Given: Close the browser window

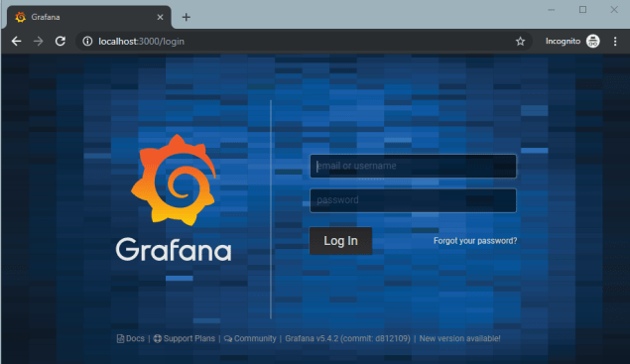Looking at the screenshot, I should pos(614,10).
